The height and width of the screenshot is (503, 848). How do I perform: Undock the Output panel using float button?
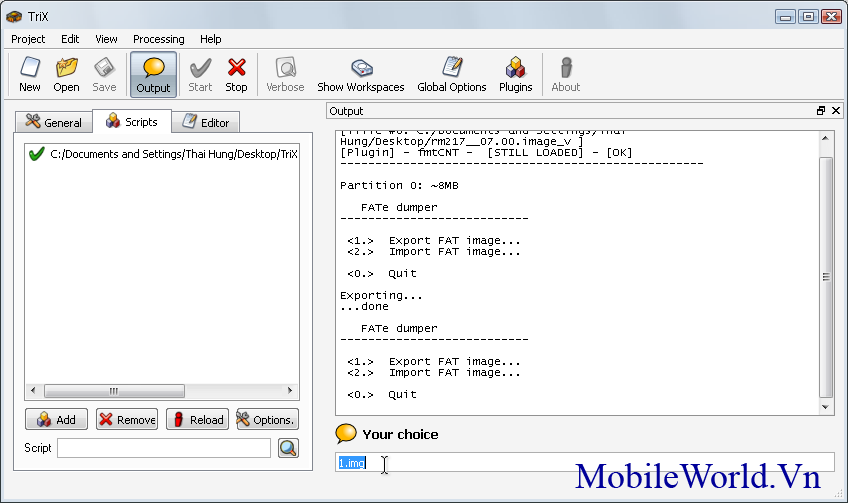(821, 111)
